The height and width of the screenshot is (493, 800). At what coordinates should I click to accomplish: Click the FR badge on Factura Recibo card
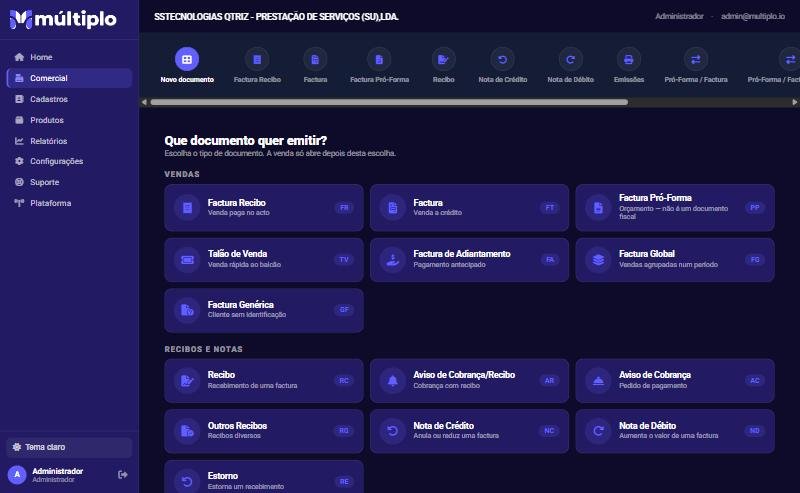(x=344, y=208)
